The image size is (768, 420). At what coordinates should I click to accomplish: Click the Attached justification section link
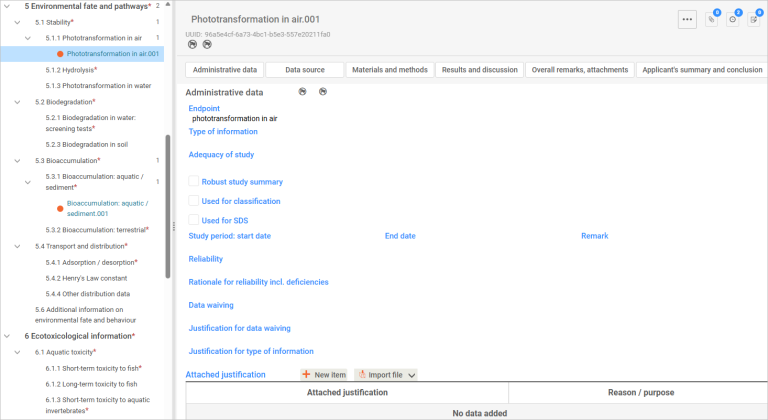click(x=225, y=374)
